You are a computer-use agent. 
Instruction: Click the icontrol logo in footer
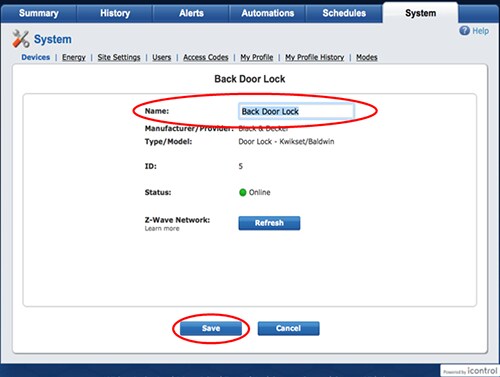[x=470, y=371]
